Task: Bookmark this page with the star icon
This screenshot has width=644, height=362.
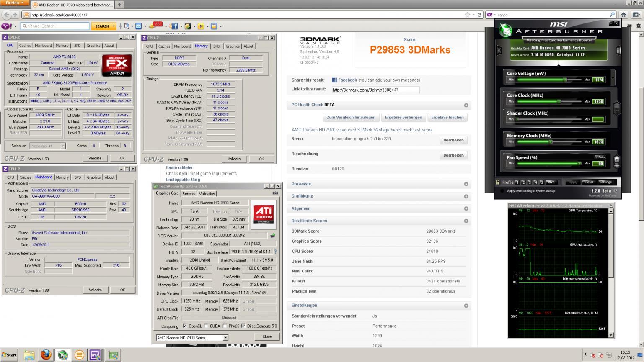Action: point(467,15)
